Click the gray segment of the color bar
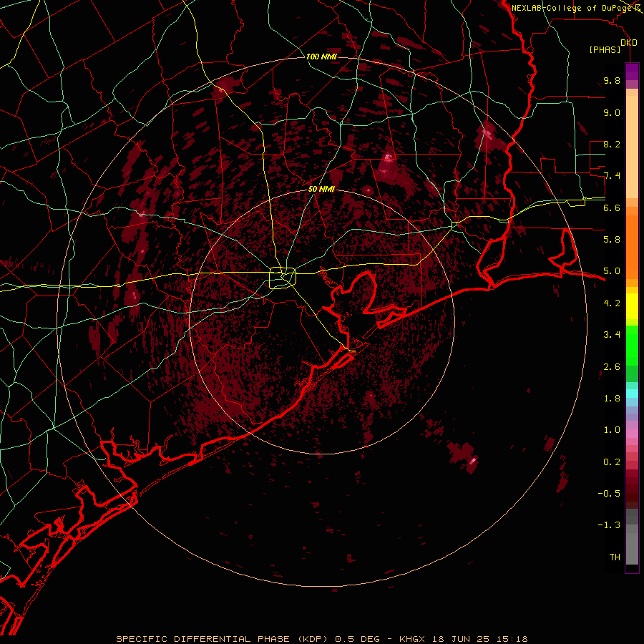Screen dimensions: 644x644 [x=632, y=537]
